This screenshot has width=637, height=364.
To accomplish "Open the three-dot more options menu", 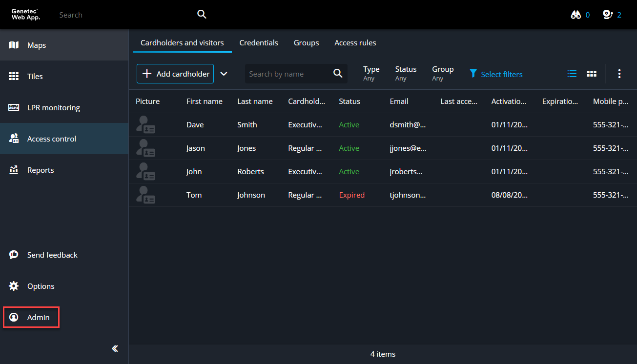I will pyautogui.click(x=619, y=74).
